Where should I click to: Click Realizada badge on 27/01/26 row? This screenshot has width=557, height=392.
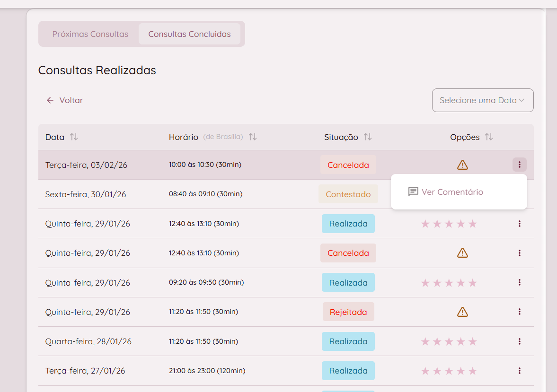[348, 371]
